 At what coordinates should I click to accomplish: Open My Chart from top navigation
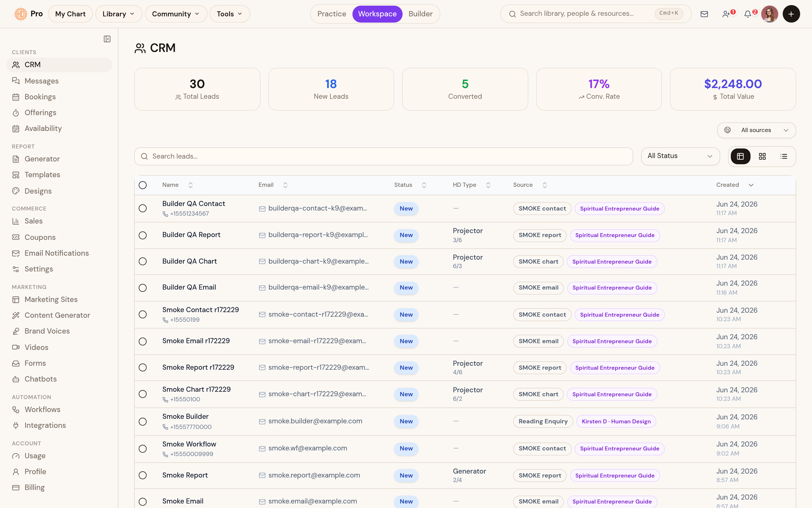click(x=70, y=14)
